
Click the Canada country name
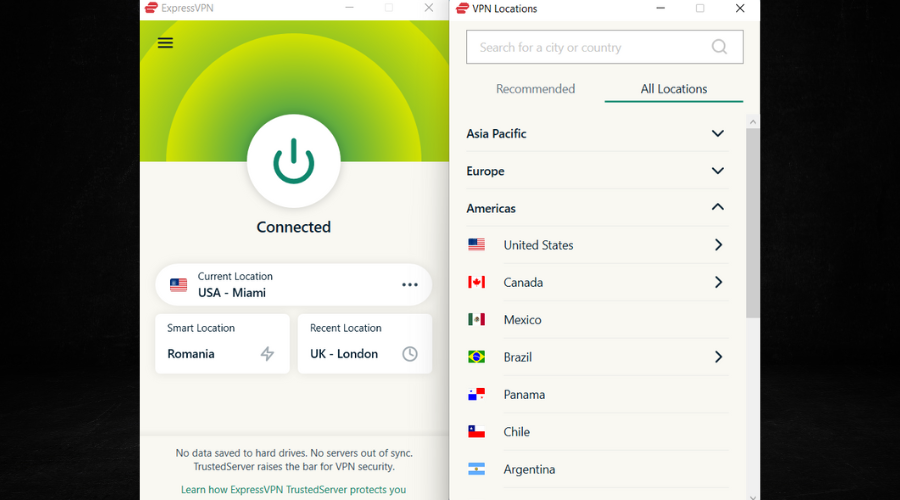point(523,282)
